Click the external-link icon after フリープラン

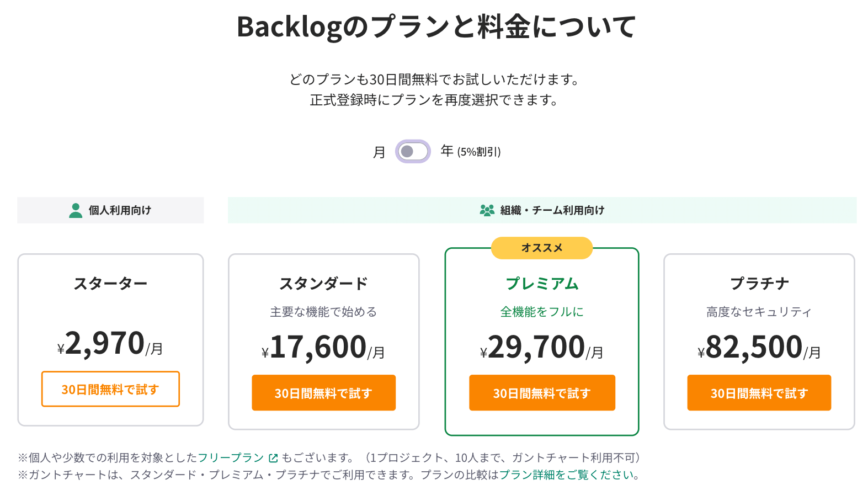pyautogui.click(x=273, y=458)
